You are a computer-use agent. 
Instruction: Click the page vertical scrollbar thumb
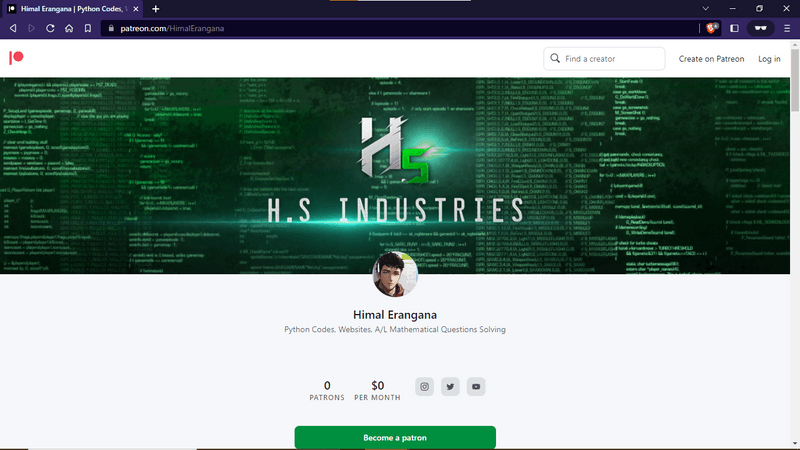point(795,80)
